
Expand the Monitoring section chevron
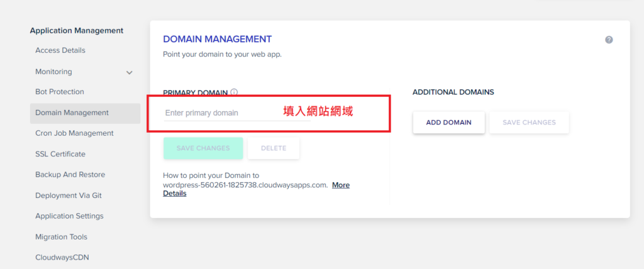point(130,72)
